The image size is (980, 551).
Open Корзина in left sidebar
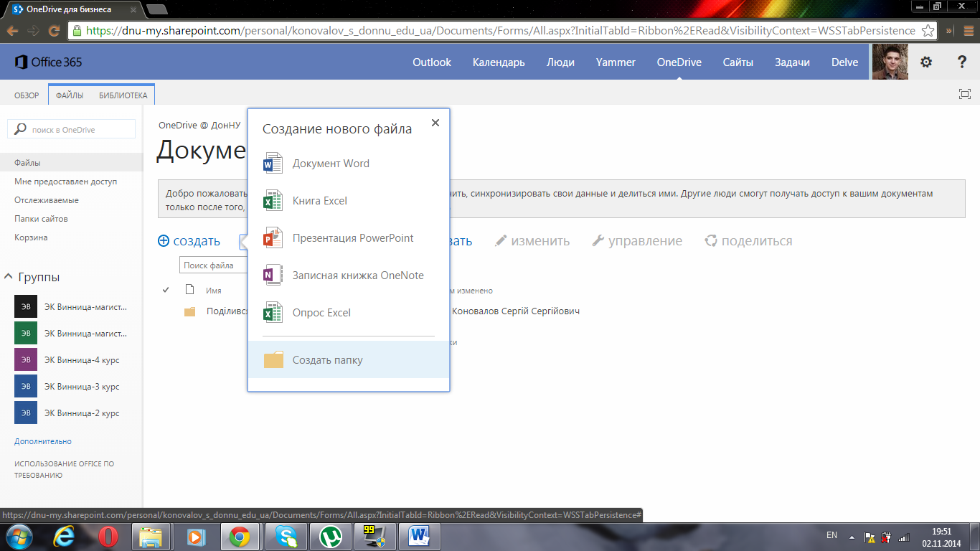tap(31, 237)
